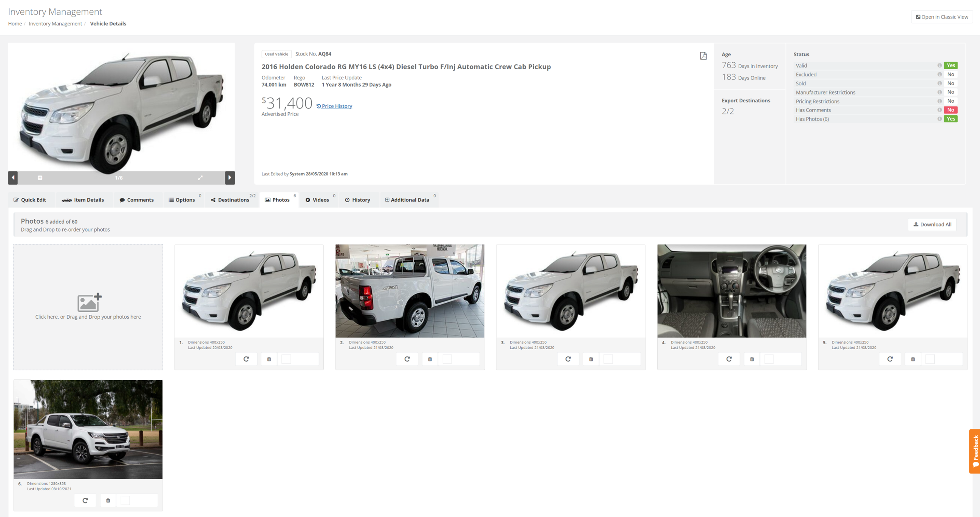Delete photo 4 with the trash icon
This screenshot has width=980, height=517.
752,359
